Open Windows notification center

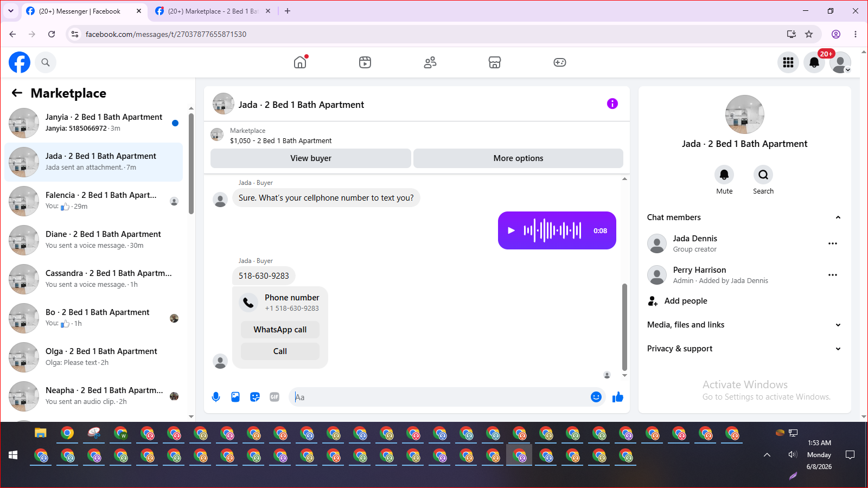[x=850, y=455]
